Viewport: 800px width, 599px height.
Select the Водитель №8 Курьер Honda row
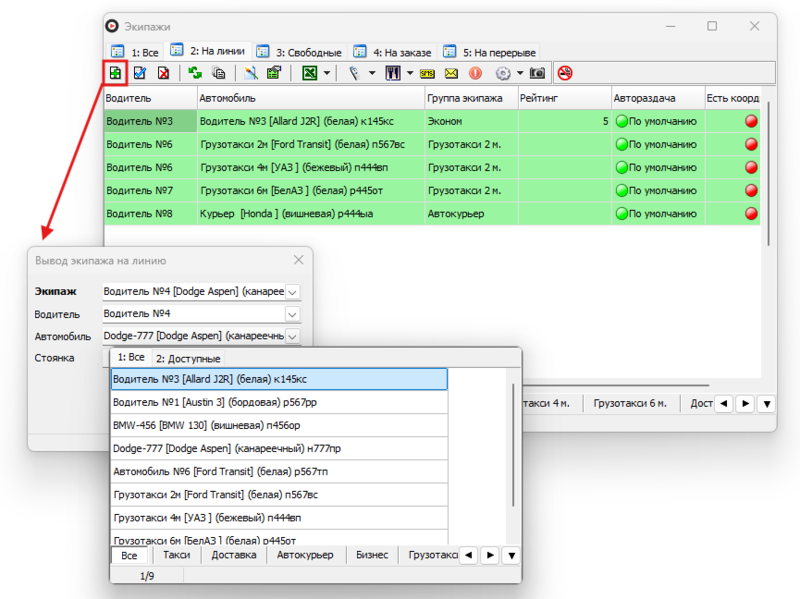(x=432, y=213)
